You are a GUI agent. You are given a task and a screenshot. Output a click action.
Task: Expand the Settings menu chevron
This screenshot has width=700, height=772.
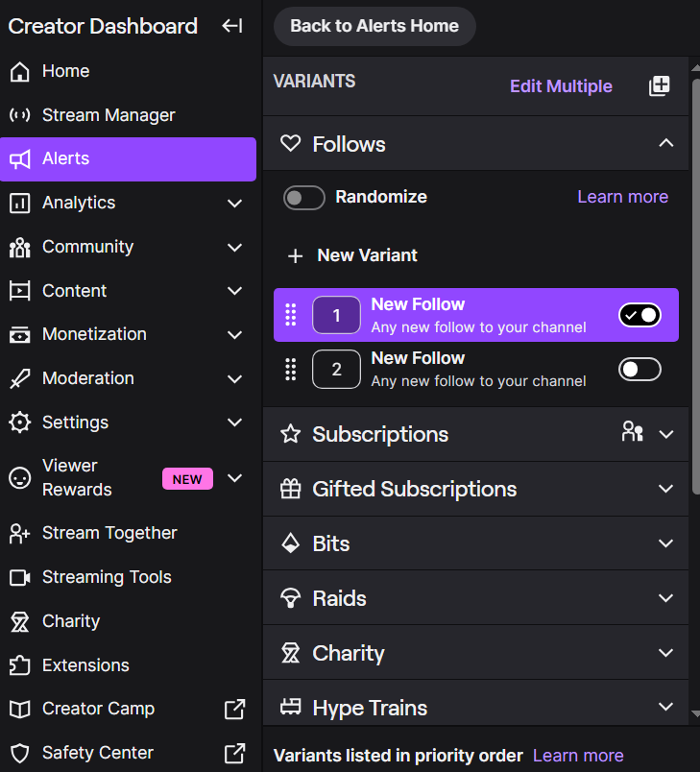235,422
